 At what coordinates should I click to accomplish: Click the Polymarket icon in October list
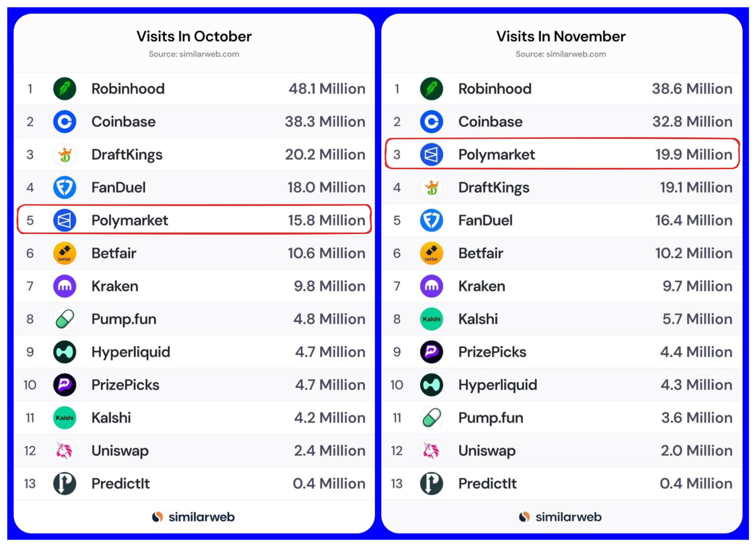point(65,220)
